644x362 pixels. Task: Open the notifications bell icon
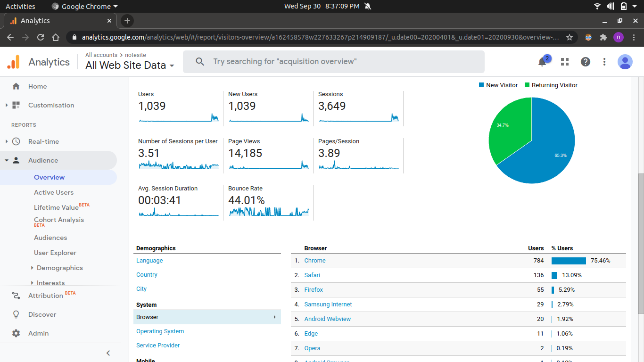point(543,62)
